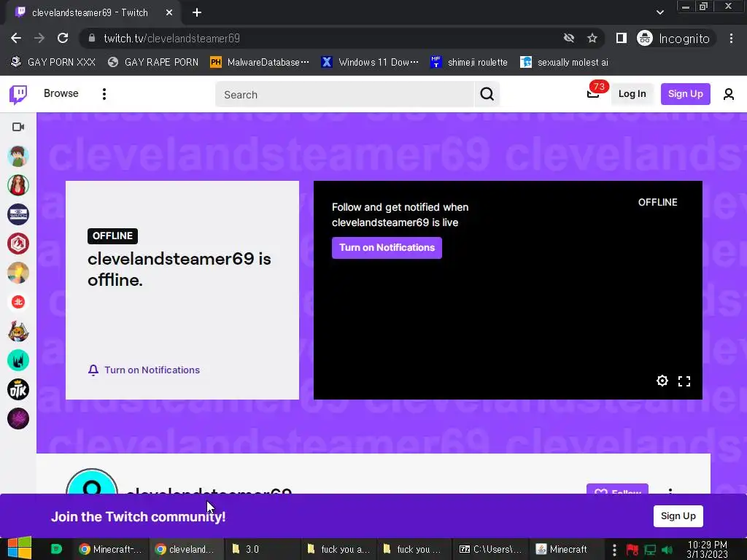The width and height of the screenshot is (747, 560).
Task: Switch to Minecraft Chrome window in taskbar
Action: pos(111,549)
